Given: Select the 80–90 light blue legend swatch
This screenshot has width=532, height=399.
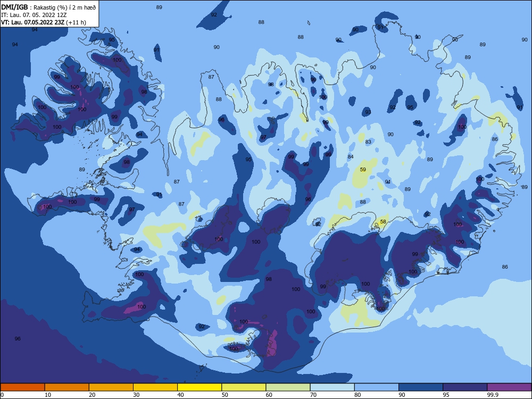Looking at the screenshot, I should pos(377,387).
